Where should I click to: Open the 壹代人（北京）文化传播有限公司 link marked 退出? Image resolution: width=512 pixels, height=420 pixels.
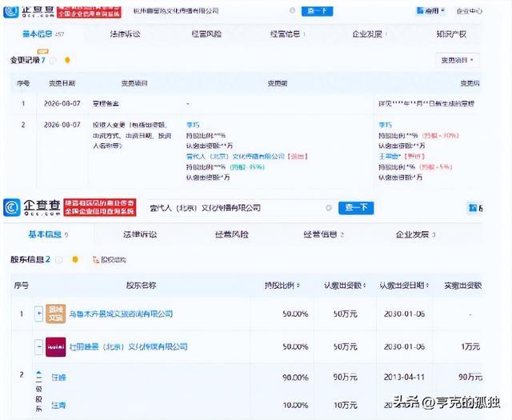[235, 156]
